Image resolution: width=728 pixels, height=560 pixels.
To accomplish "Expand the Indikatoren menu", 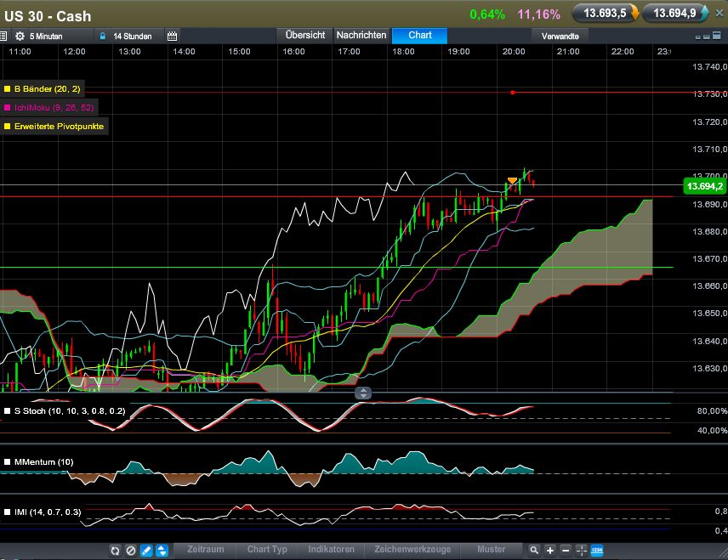I will point(331,550).
